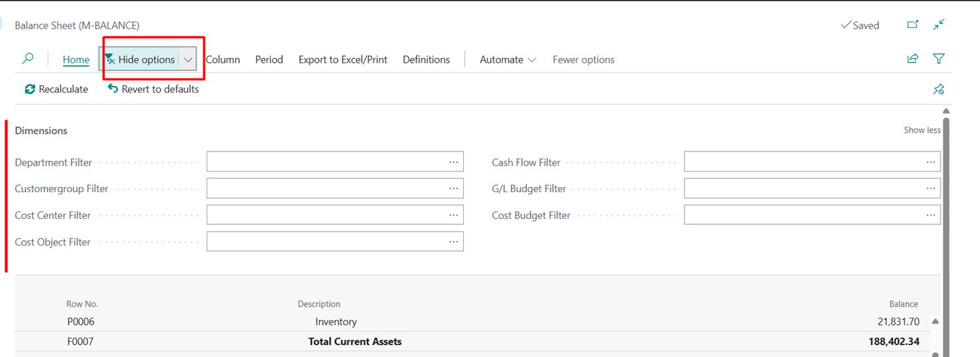Click the Balance column header
The height and width of the screenshot is (357, 980).
coord(903,304)
